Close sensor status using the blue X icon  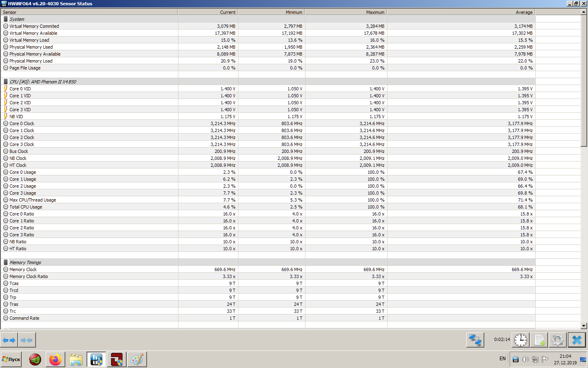(x=577, y=340)
